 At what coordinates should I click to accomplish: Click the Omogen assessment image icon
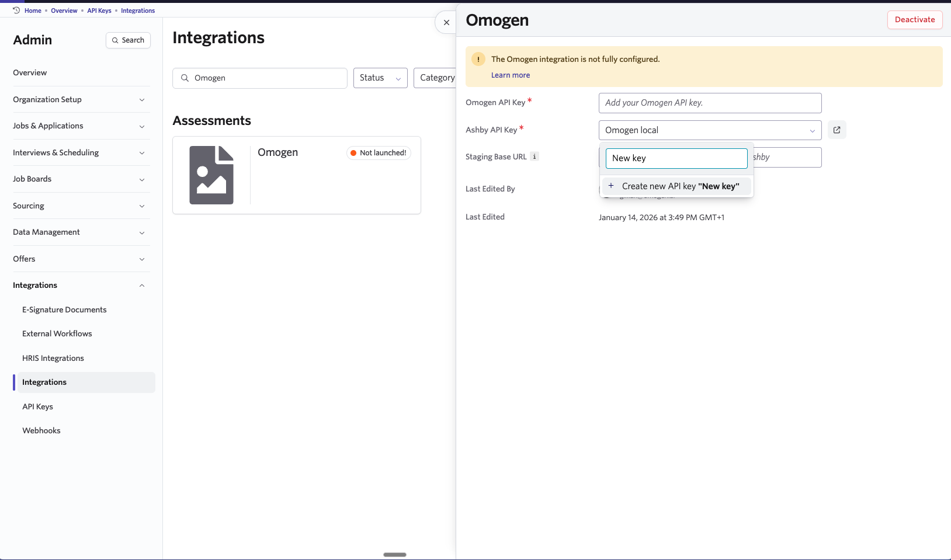point(211,175)
